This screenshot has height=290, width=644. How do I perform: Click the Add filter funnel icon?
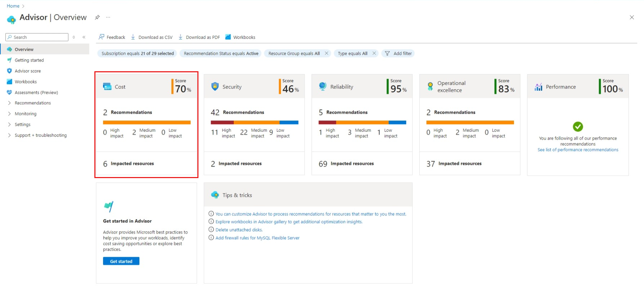387,53
